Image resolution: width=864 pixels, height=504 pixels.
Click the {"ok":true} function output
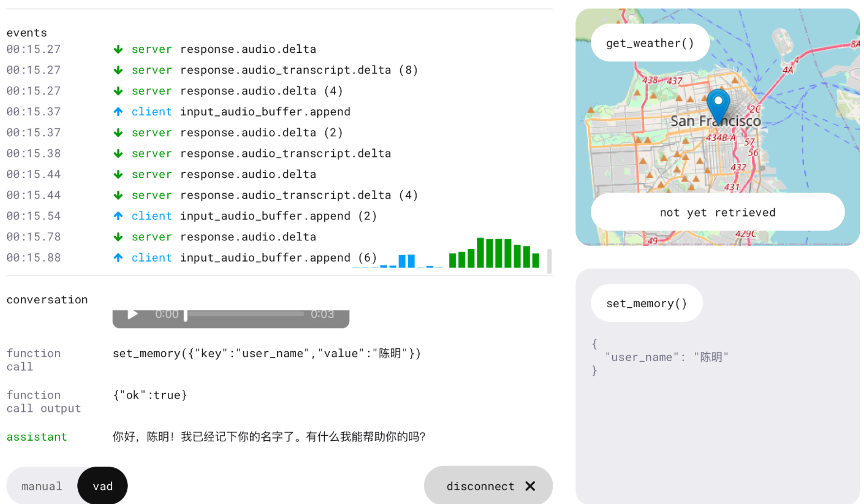150,395
